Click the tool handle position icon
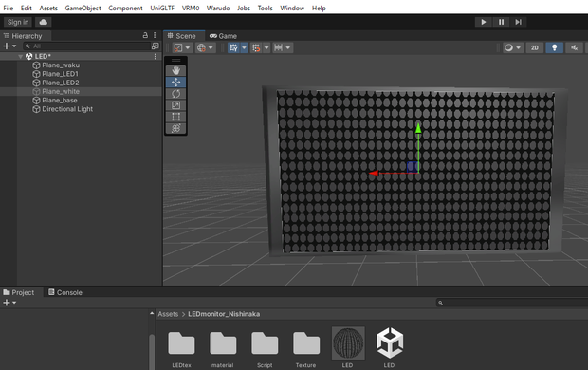Image resolution: width=588 pixels, height=370 pixels. pyautogui.click(x=178, y=47)
